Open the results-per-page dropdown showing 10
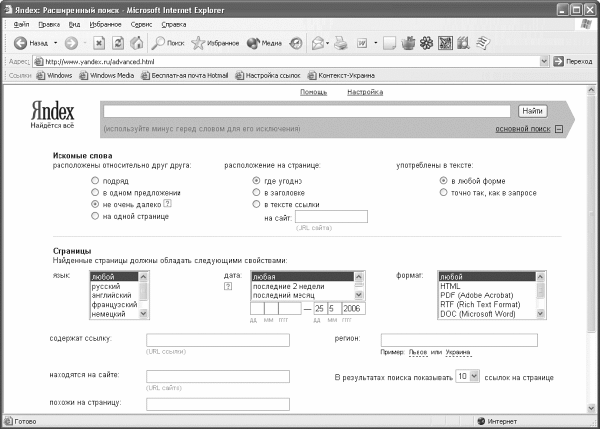The image size is (600, 429). [474, 376]
